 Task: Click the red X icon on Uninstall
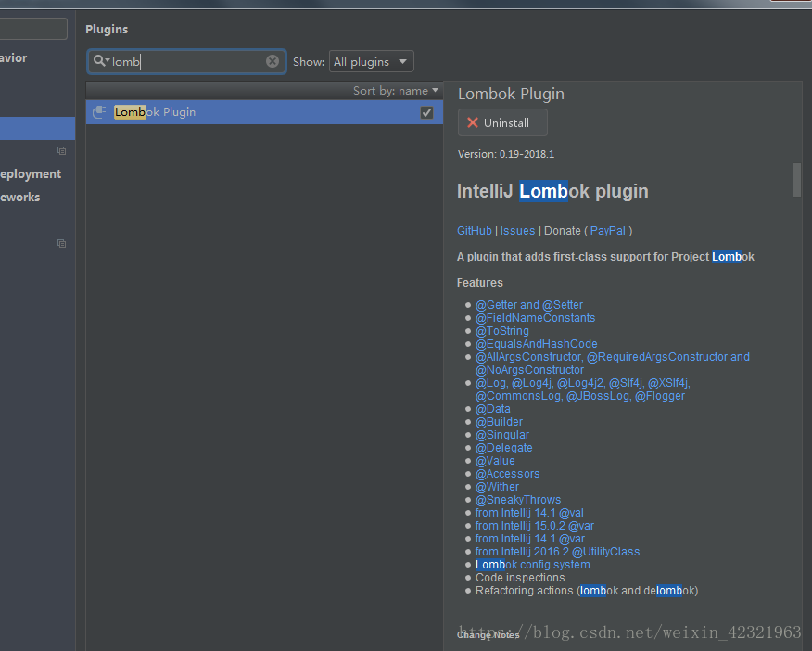(473, 122)
